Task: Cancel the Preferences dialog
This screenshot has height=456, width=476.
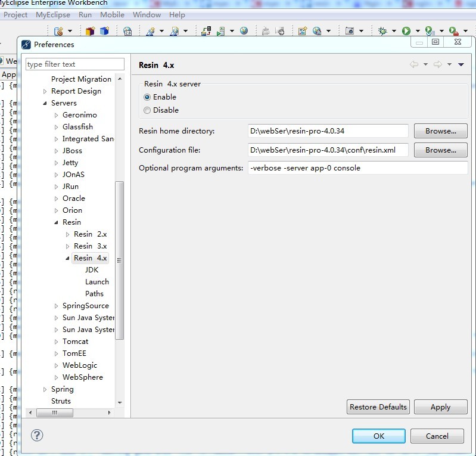Action: click(x=437, y=436)
